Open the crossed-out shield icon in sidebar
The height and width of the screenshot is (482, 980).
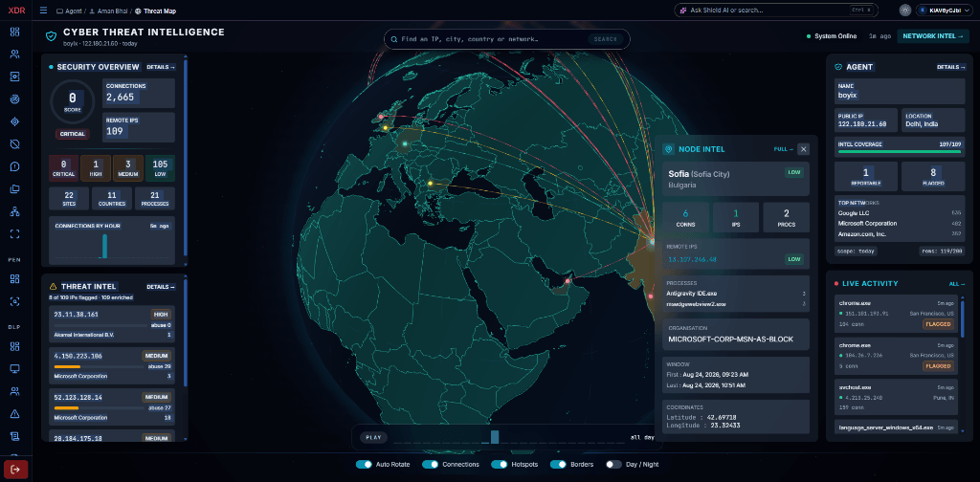15,144
